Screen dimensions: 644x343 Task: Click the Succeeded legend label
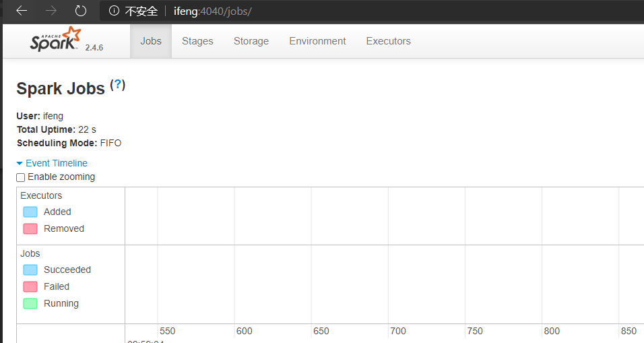click(x=67, y=270)
